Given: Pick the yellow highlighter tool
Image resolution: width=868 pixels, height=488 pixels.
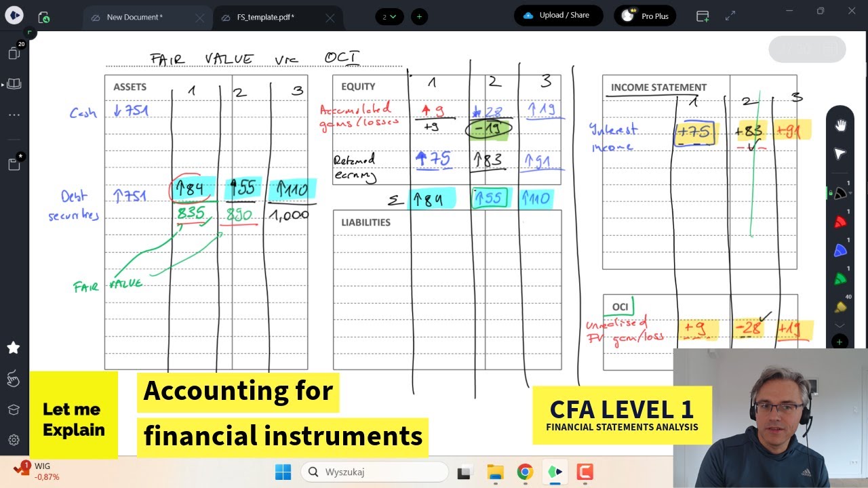Looking at the screenshot, I should pyautogui.click(x=840, y=307).
